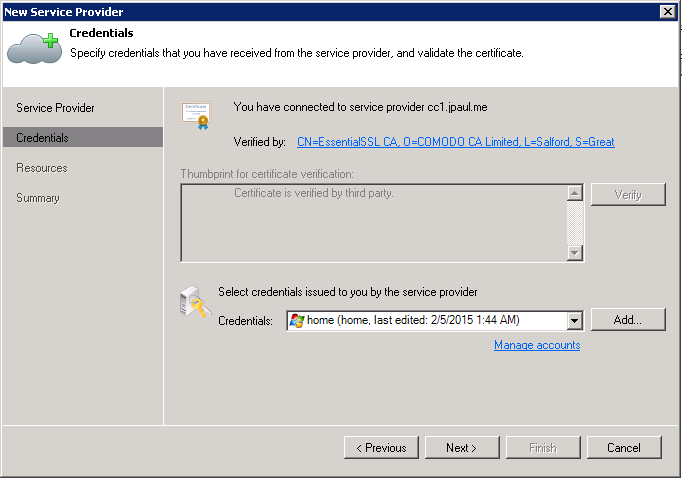Viewport: 682px width, 479px height.
Task: Go to Service Provider step
Action: pyautogui.click(x=55, y=108)
